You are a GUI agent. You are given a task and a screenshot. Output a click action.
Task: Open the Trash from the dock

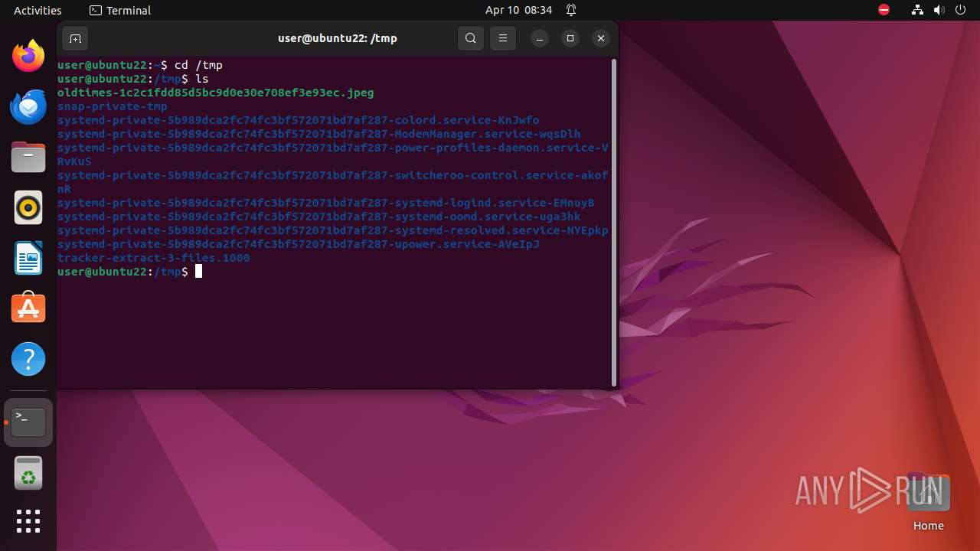tap(28, 473)
